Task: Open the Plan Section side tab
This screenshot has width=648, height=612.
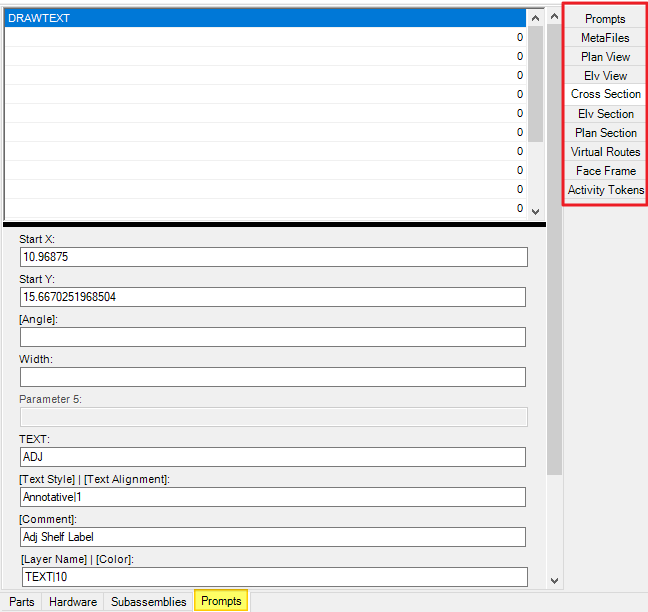Action: click(605, 133)
